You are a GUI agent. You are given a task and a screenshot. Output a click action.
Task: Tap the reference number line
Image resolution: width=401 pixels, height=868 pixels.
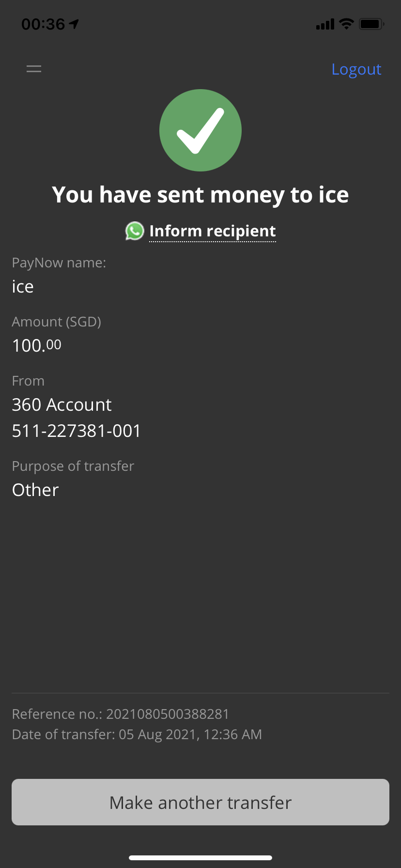pos(121,714)
